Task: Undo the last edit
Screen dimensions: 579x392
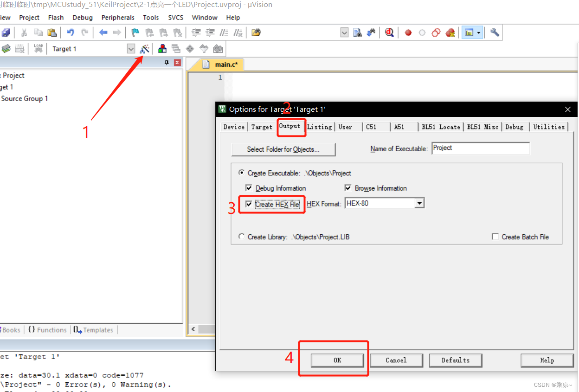Action: pos(71,32)
